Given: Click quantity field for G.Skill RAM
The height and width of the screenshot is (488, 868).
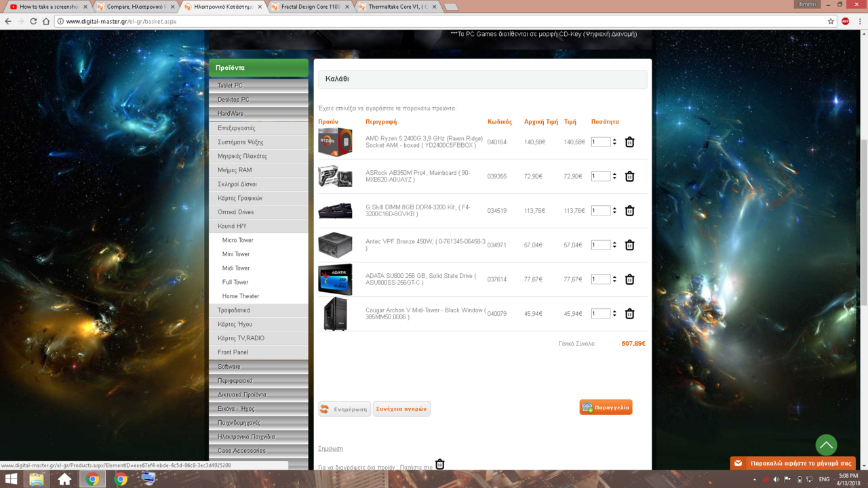Looking at the screenshot, I should 600,211.
